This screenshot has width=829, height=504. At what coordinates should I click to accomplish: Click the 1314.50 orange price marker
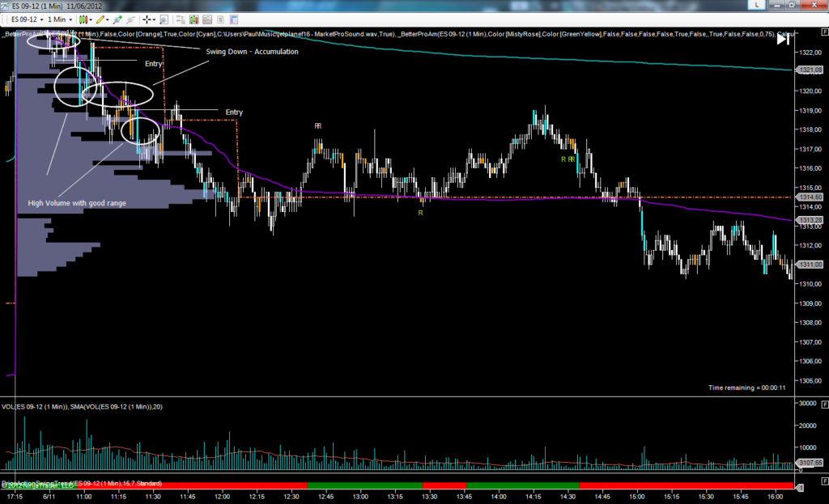(810, 197)
